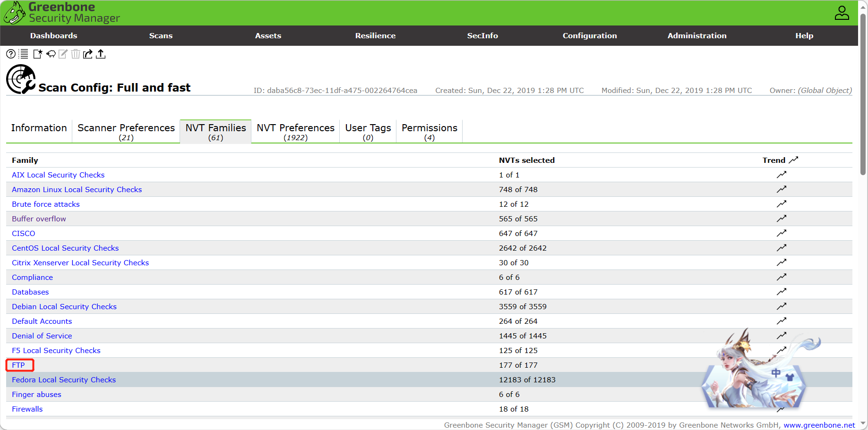Clone this scan config using the sheep icon
This screenshot has height=430, width=868.
tap(51, 54)
